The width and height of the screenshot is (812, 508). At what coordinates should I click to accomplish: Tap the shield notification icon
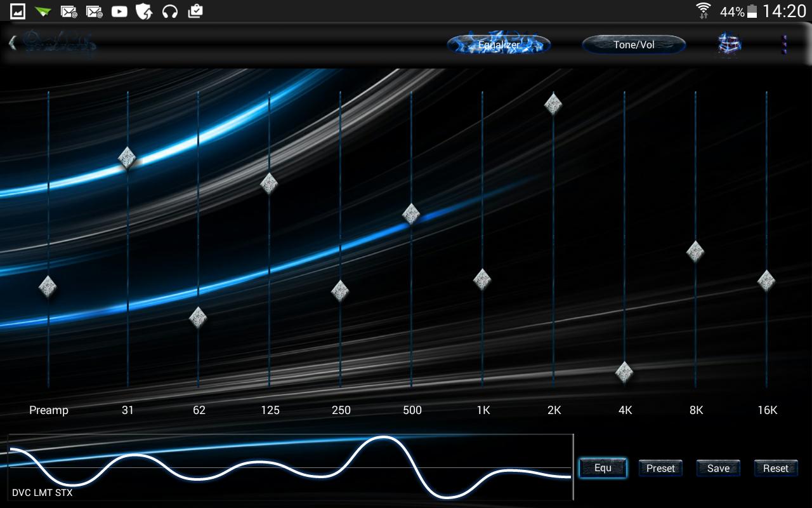pyautogui.click(x=144, y=11)
